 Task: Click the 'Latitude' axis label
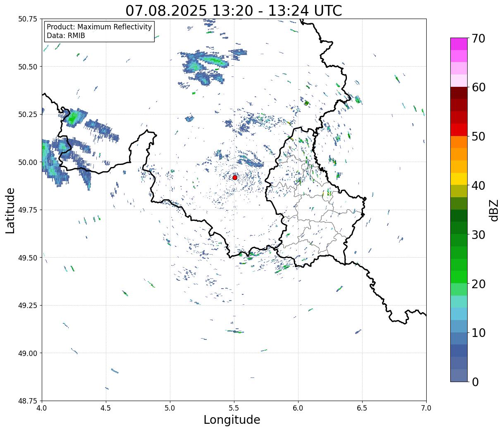tap(10, 210)
